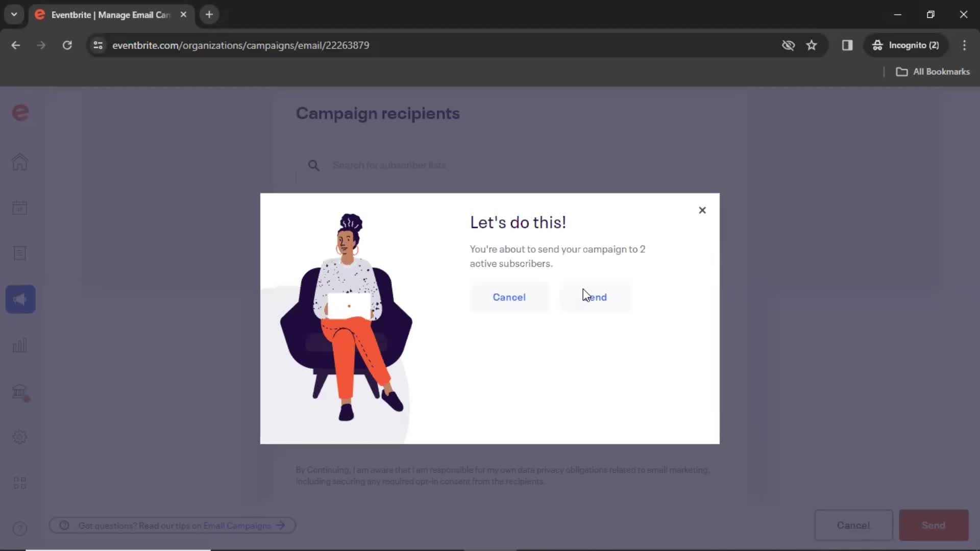Reload the page
The height and width of the screenshot is (551, 980).
(x=67, y=45)
